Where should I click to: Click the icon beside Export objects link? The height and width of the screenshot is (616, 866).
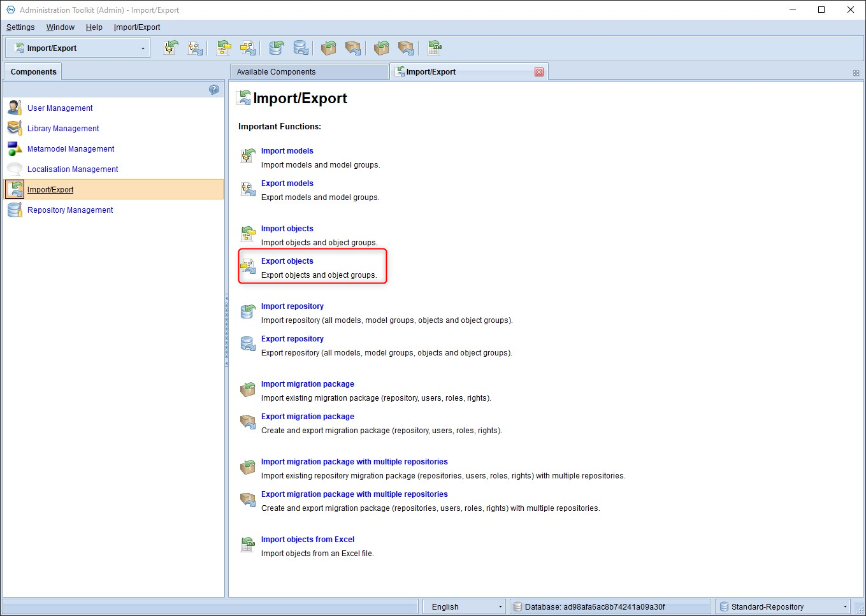[x=248, y=266]
